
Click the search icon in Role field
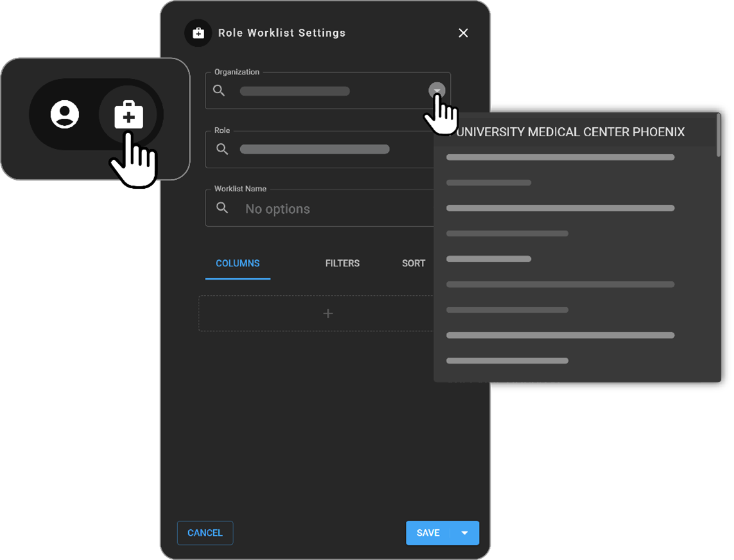coord(222,149)
